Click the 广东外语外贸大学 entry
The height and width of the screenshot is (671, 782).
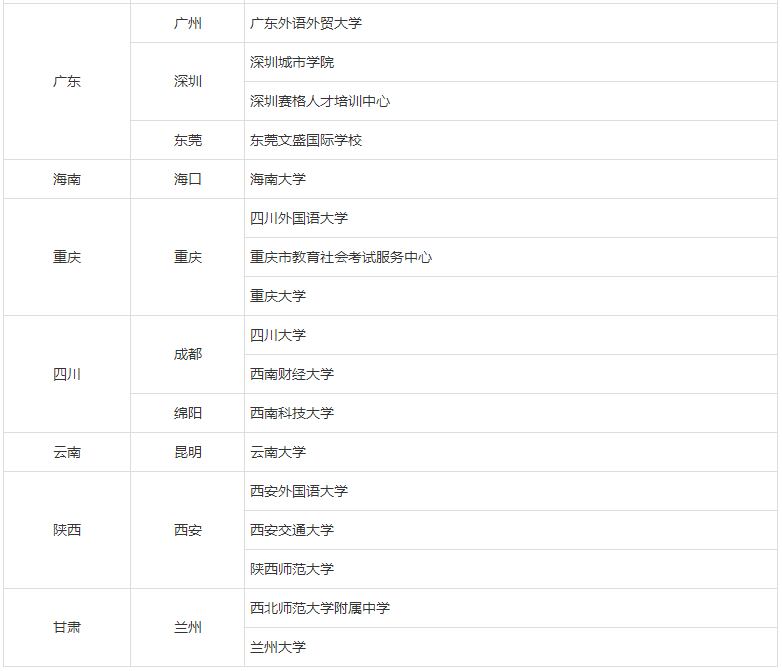click(x=511, y=23)
